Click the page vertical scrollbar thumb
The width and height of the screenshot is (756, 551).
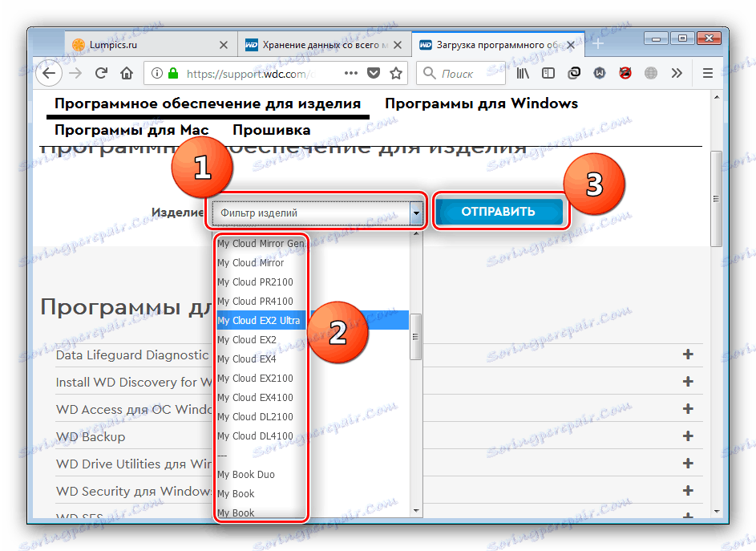click(717, 199)
